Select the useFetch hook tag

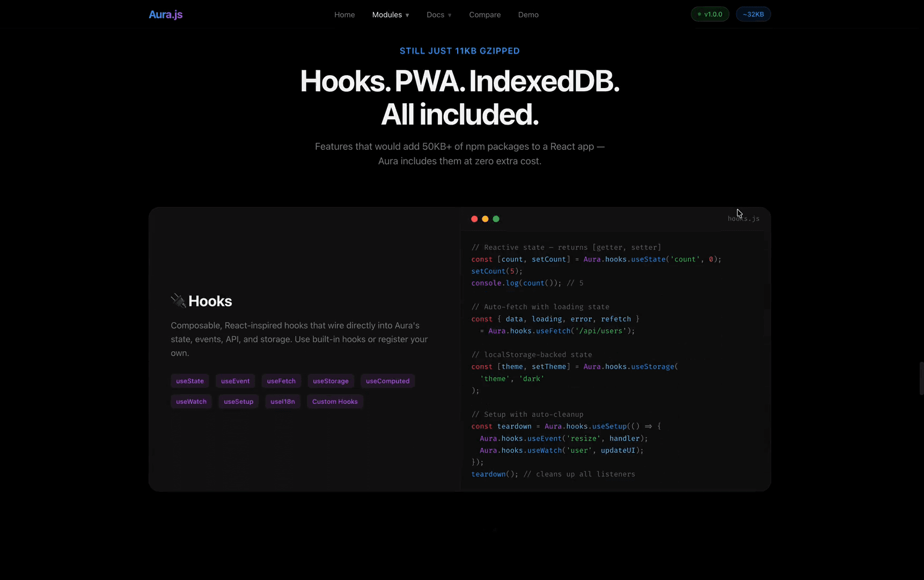281,381
